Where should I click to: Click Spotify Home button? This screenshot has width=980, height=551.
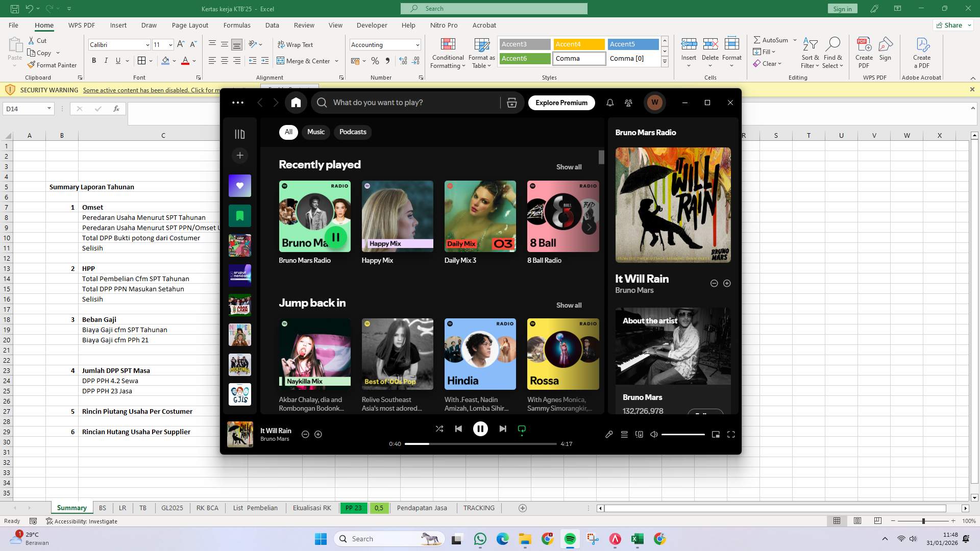(x=296, y=103)
